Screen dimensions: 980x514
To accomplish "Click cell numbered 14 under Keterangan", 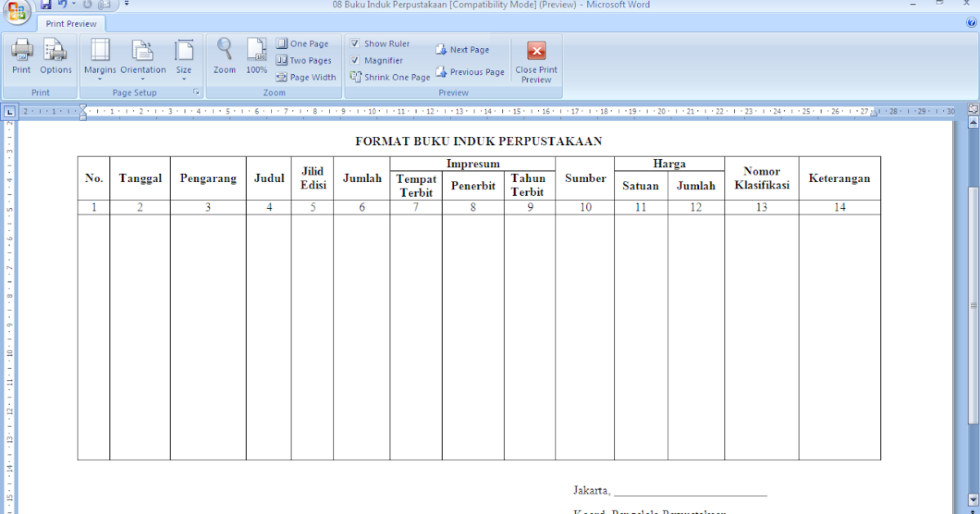I will tap(840, 207).
